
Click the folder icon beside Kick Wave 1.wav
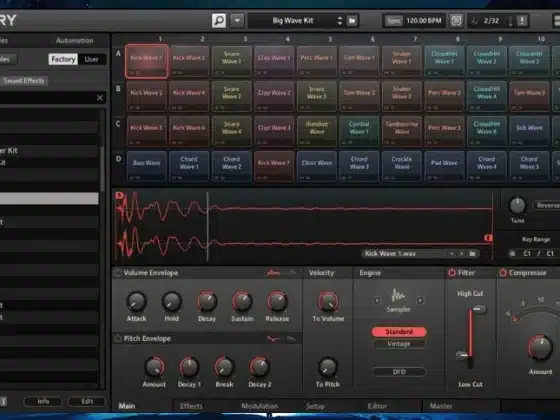point(472,254)
